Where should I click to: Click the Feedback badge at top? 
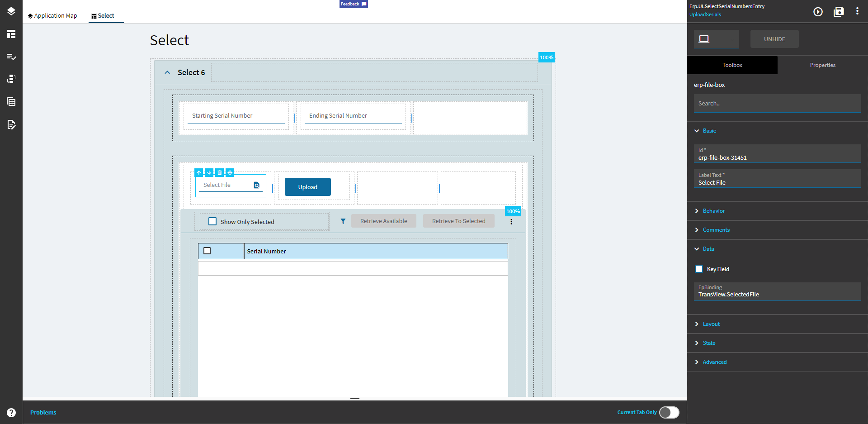coord(354,4)
